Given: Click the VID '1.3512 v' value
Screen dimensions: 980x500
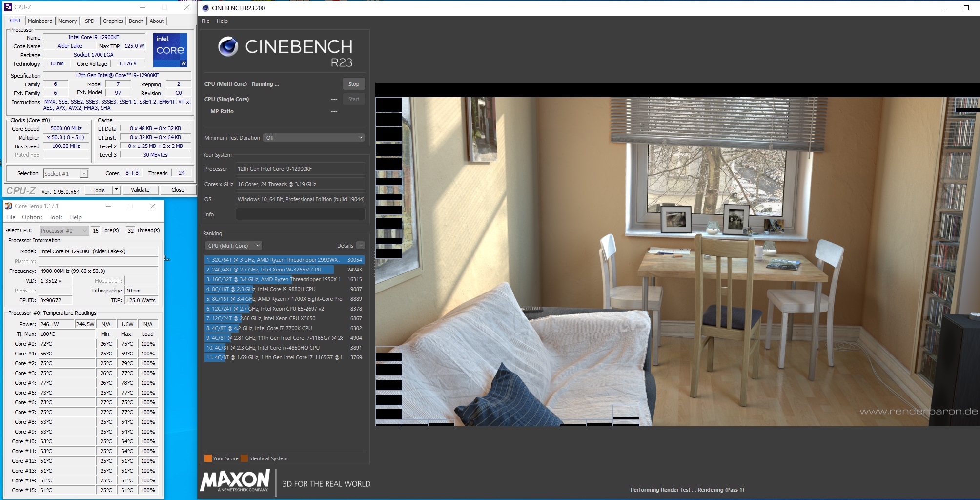Looking at the screenshot, I should coord(56,281).
